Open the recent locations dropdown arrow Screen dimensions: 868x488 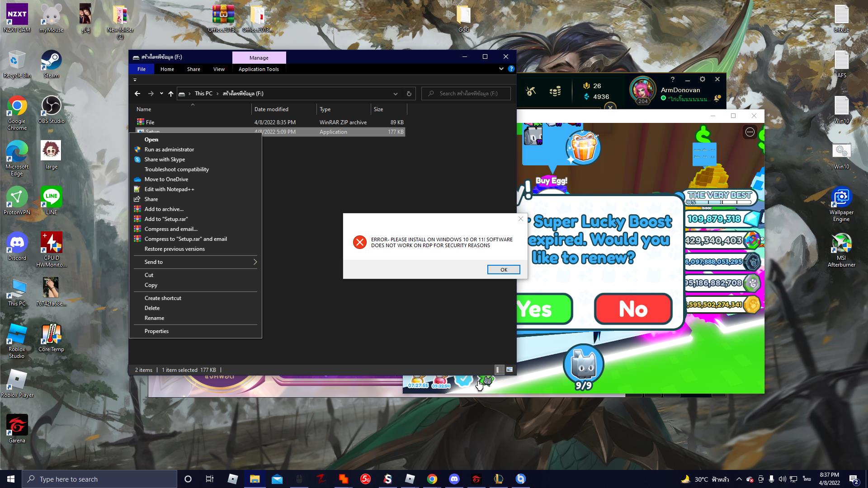(x=161, y=94)
